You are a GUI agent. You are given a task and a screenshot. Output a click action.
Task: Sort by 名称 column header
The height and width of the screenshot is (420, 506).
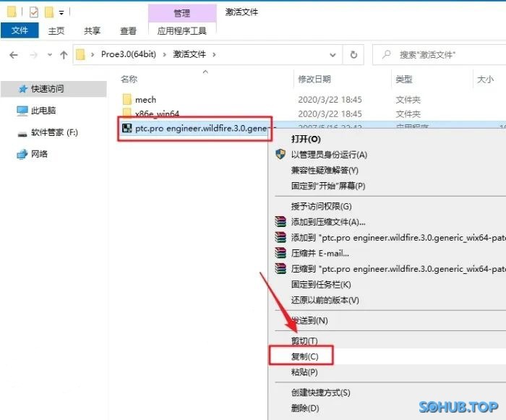129,79
